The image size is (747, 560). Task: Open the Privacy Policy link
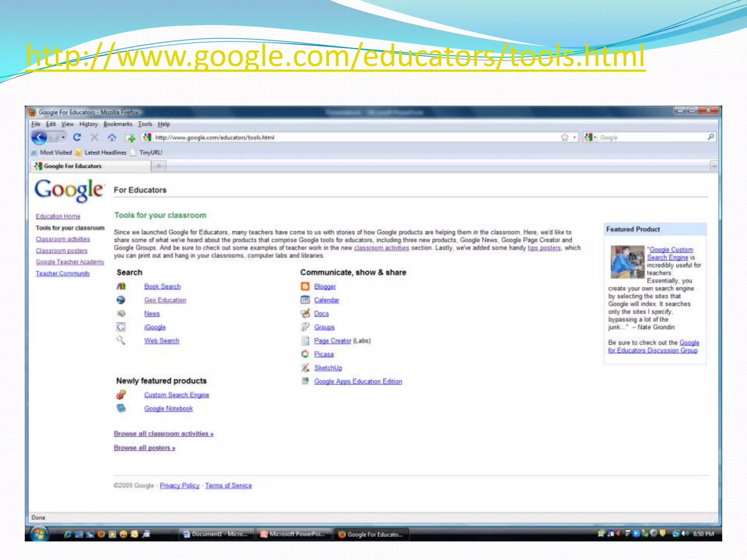point(179,486)
